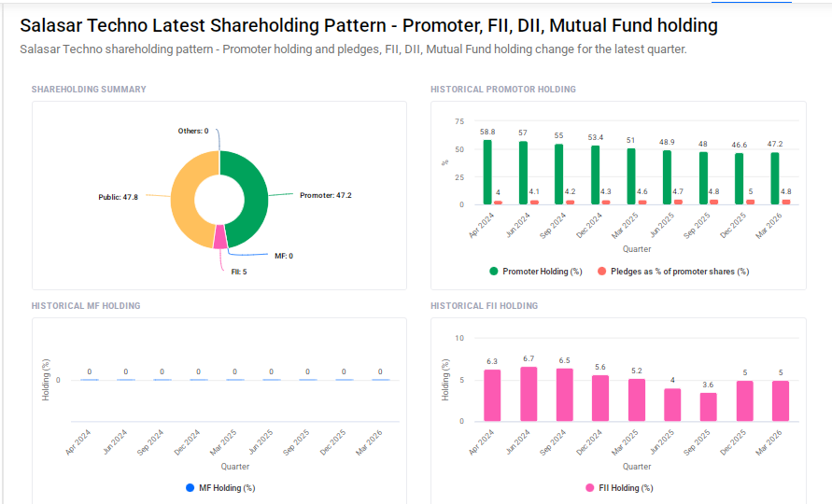Click the 'Others: 0' donut label
This screenshot has height=504, width=832.
(193, 131)
